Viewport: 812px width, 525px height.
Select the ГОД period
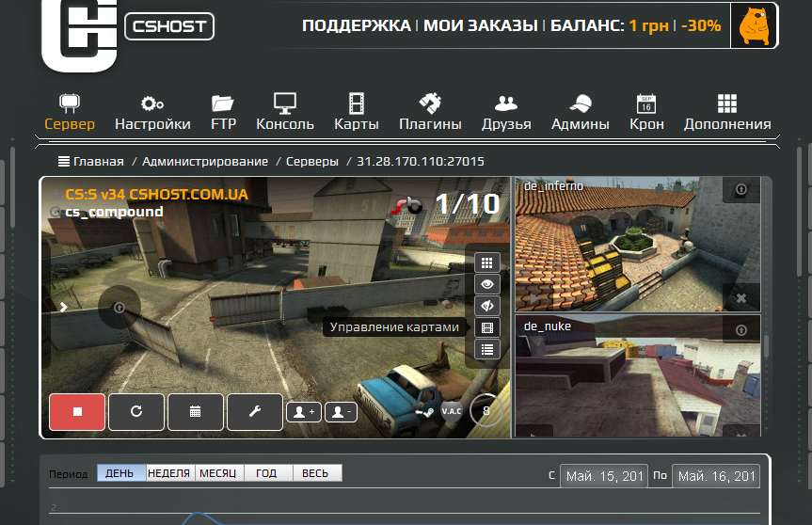pyautogui.click(x=266, y=473)
